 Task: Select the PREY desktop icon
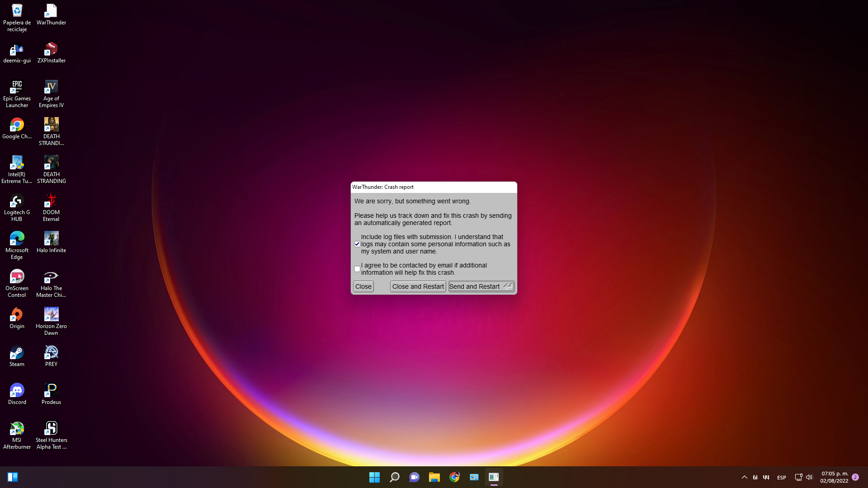pyautogui.click(x=51, y=357)
